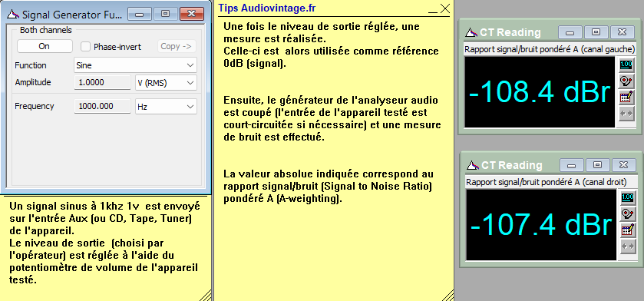This screenshot has width=644, height=301.
Task: Enable the Phase-invert checkbox
Action: tap(85, 46)
